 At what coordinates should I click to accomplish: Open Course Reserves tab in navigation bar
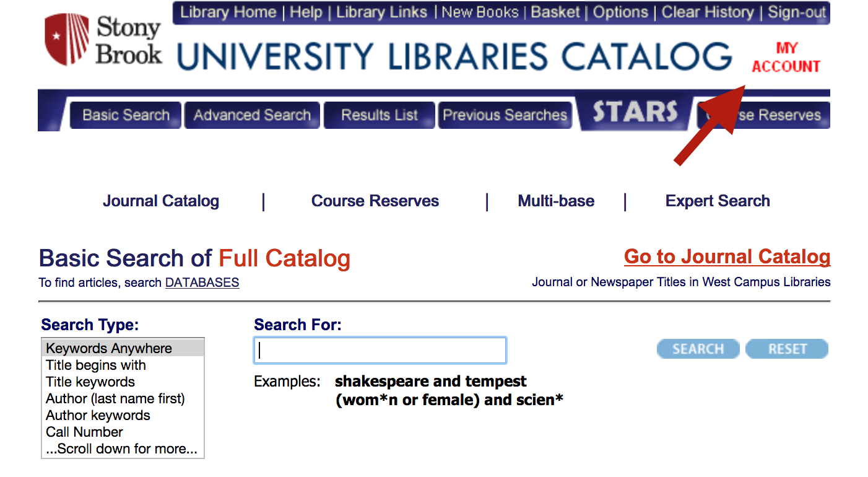click(x=763, y=115)
